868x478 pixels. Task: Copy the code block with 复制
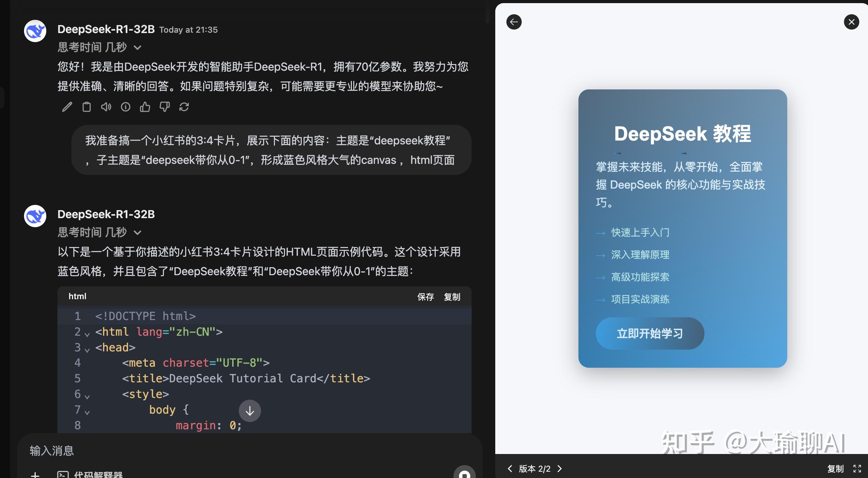click(452, 297)
